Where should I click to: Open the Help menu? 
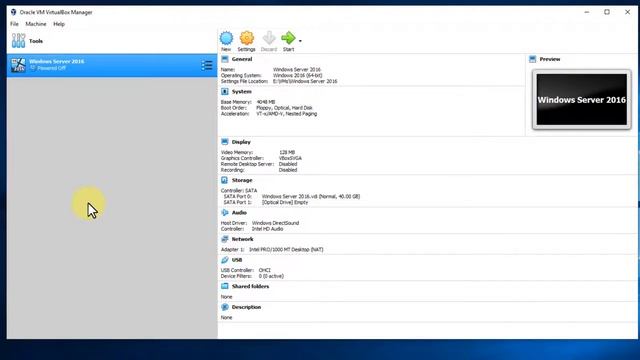[59, 24]
